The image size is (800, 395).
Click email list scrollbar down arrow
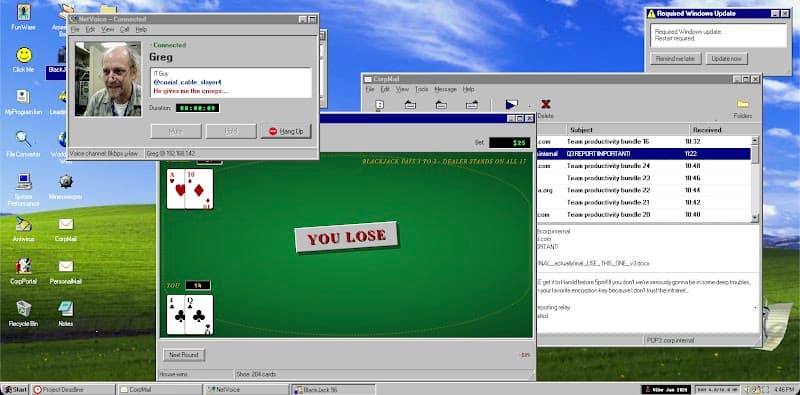coord(755,218)
